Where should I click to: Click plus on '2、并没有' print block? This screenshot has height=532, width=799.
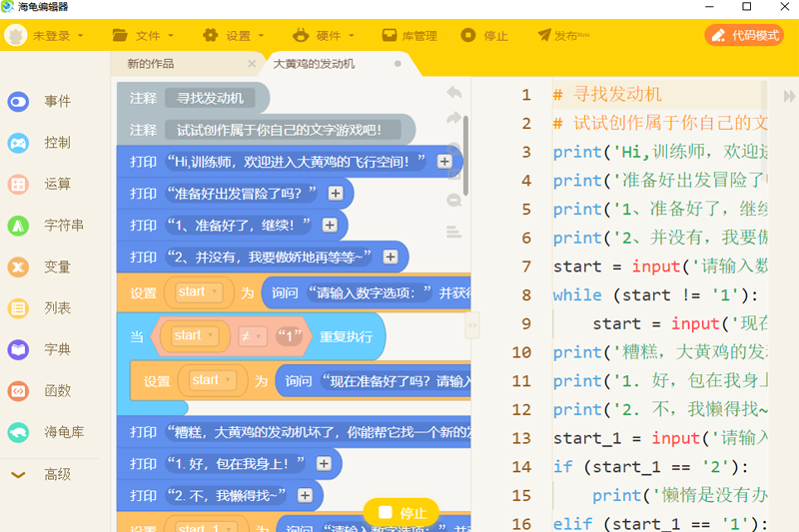click(x=391, y=258)
